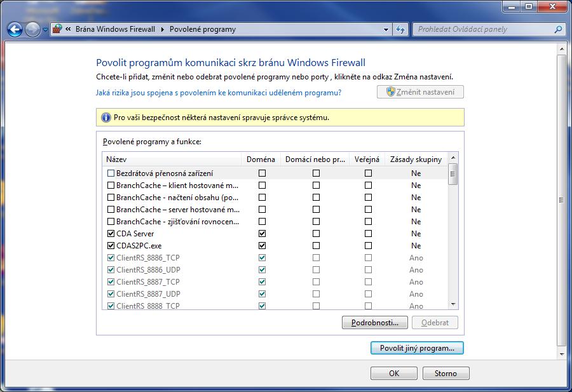572x392 pixels.
Task: Uncheck the CDA Server name checkbox
Action: click(111, 233)
